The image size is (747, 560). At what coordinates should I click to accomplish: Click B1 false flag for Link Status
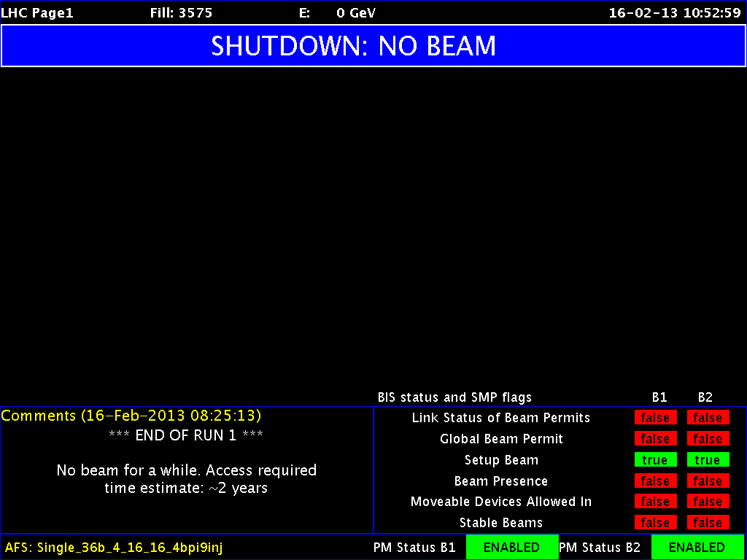[656, 418]
